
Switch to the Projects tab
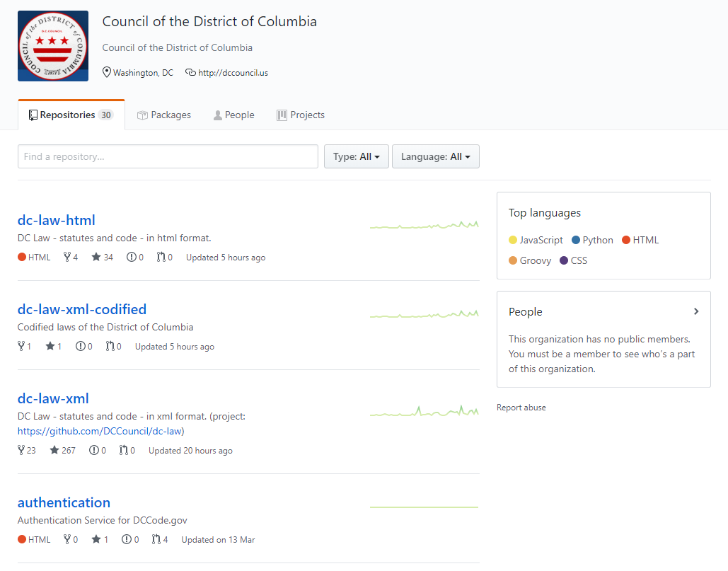point(301,115)
